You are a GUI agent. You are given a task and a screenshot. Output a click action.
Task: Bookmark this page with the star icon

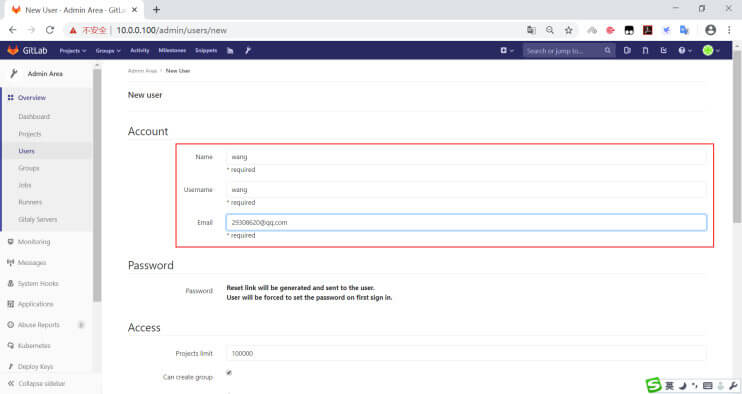568,30
